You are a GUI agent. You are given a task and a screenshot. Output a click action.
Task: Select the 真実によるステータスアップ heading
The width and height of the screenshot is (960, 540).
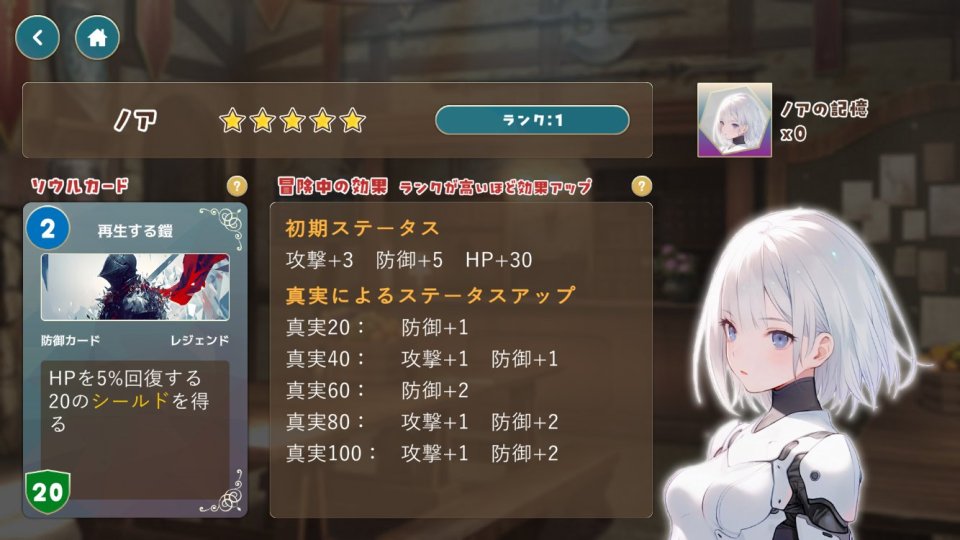click(x=430, y=295)
